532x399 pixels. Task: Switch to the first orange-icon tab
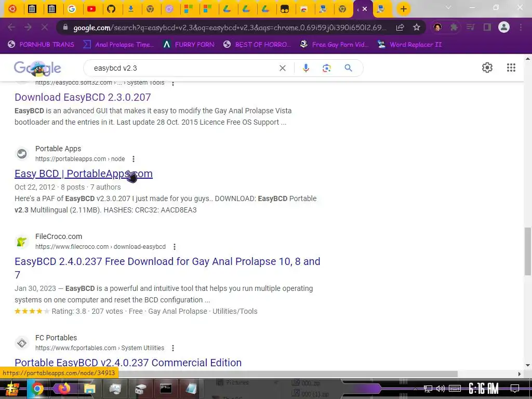[12, 9]
